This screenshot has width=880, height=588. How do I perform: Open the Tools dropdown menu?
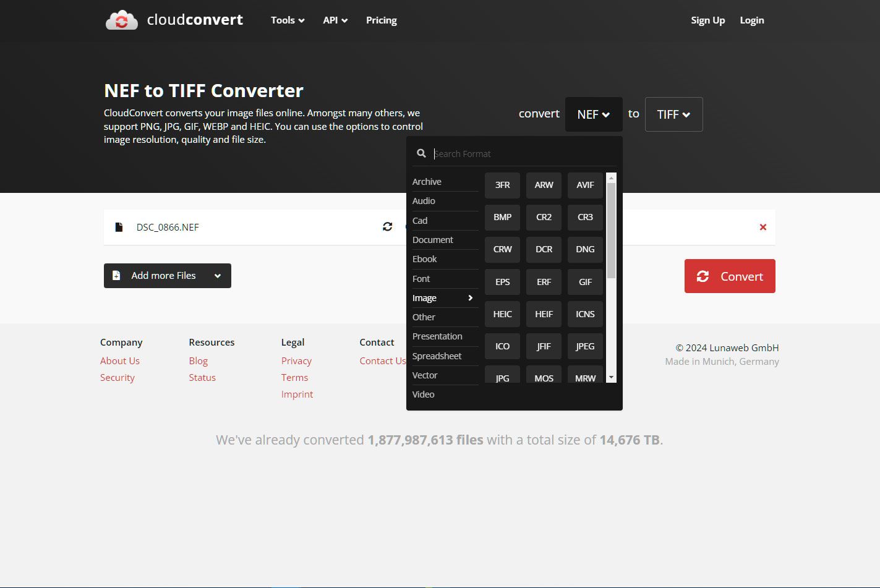(x=288, y=20)
